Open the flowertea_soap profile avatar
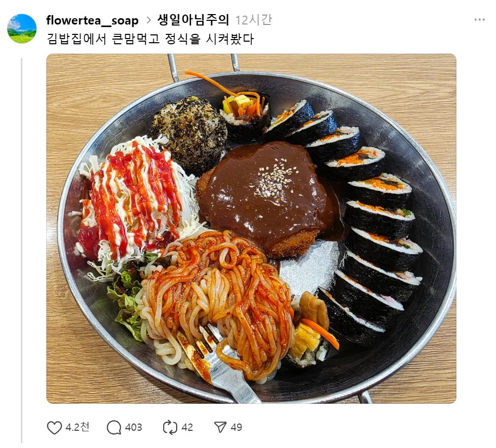The height and width of the screenshot is (448, 496). pos(22,29)
